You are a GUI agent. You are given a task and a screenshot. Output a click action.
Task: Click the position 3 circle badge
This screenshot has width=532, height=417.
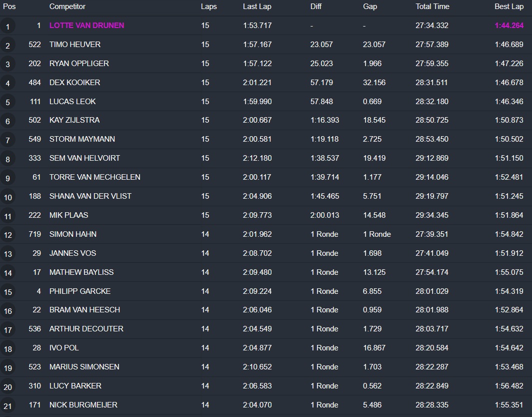click(7, 64)
